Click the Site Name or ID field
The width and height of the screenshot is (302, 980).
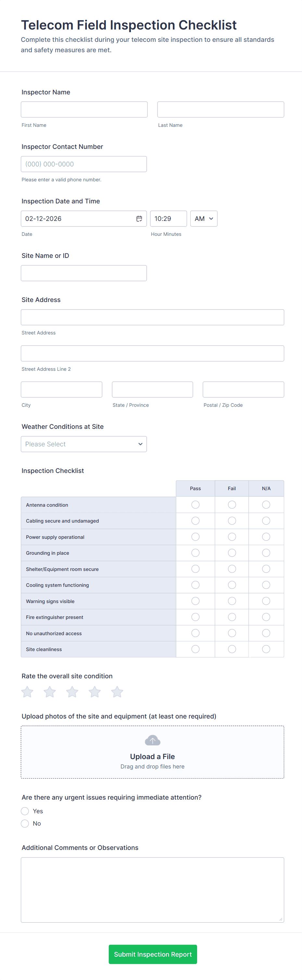coord(84,273)
